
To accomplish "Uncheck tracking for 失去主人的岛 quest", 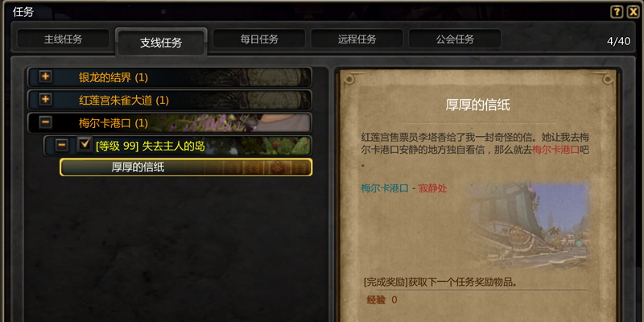I will pyautogui.click(x=85, y=144).
